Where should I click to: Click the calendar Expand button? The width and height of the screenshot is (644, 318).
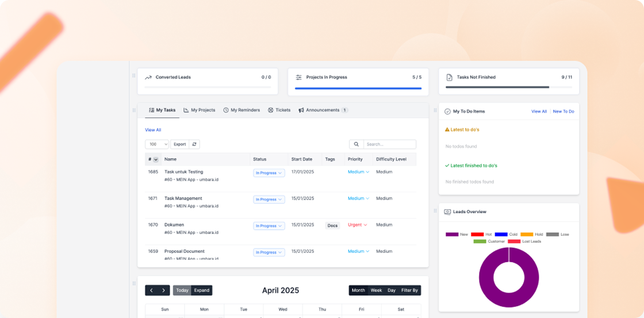(x=202, y=290)
